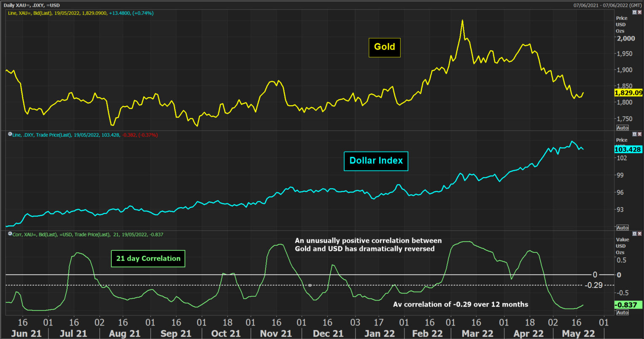The width and height of the screenshot is (644, 339).
Task: Click the Av correlation of -0.29 annotation
Action: (x=461, y=304)
